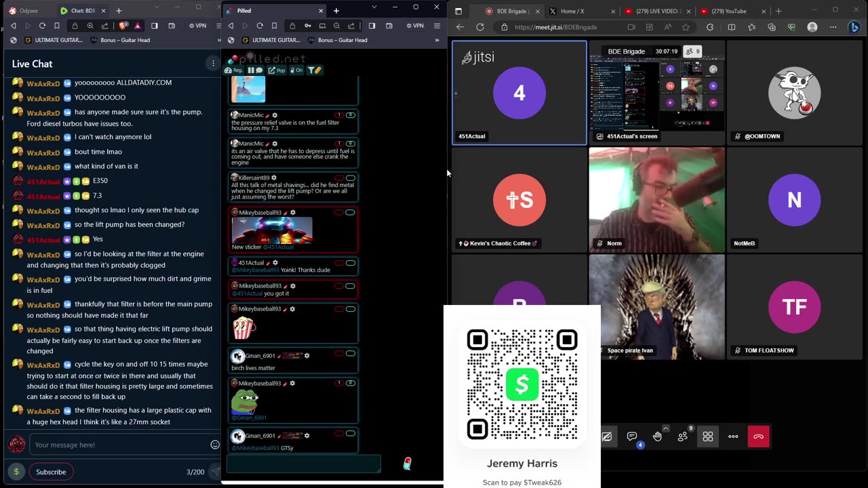Click the participant count badge beside timer
The height and width of the screenshot is (488, 868).
693,52
